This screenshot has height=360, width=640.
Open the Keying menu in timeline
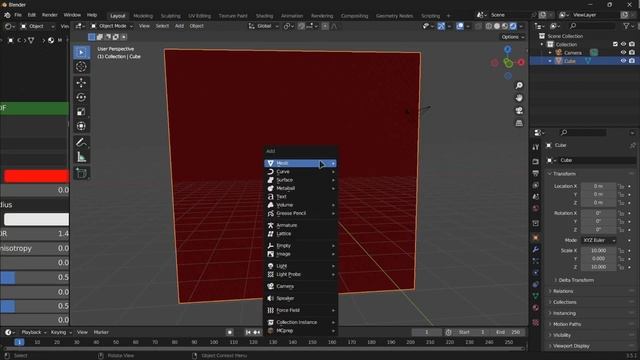[60, 332]
